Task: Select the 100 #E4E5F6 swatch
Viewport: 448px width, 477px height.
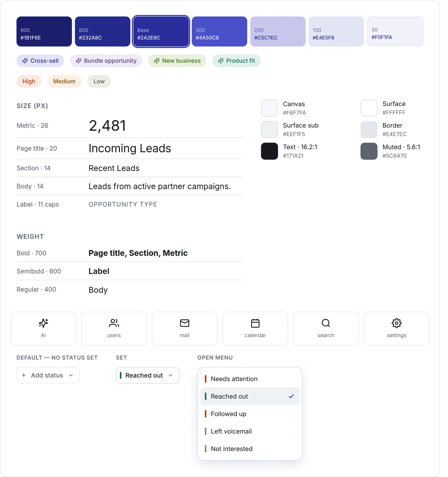Action: pos(336,32)
